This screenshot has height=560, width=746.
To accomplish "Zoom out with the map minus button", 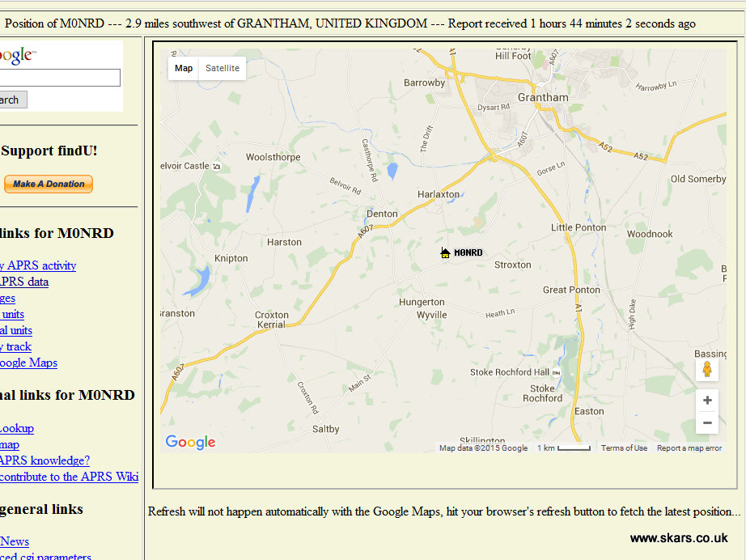I will [707, 422].
